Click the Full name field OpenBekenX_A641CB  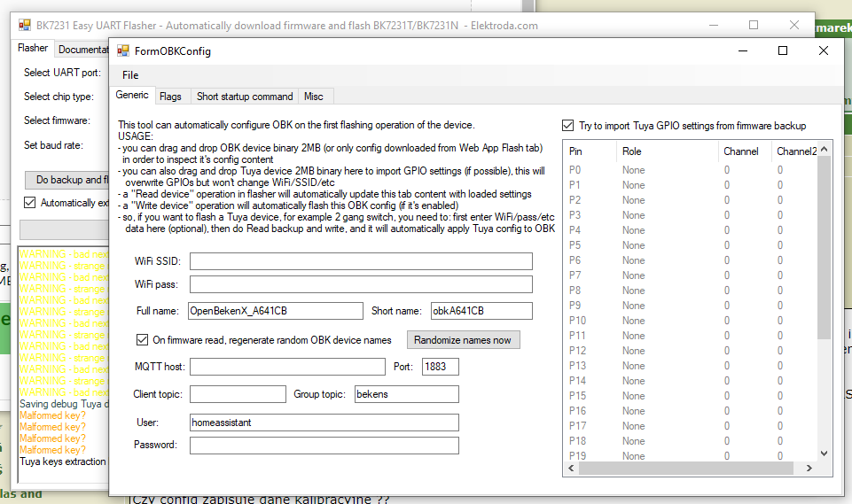coord(276,311)
